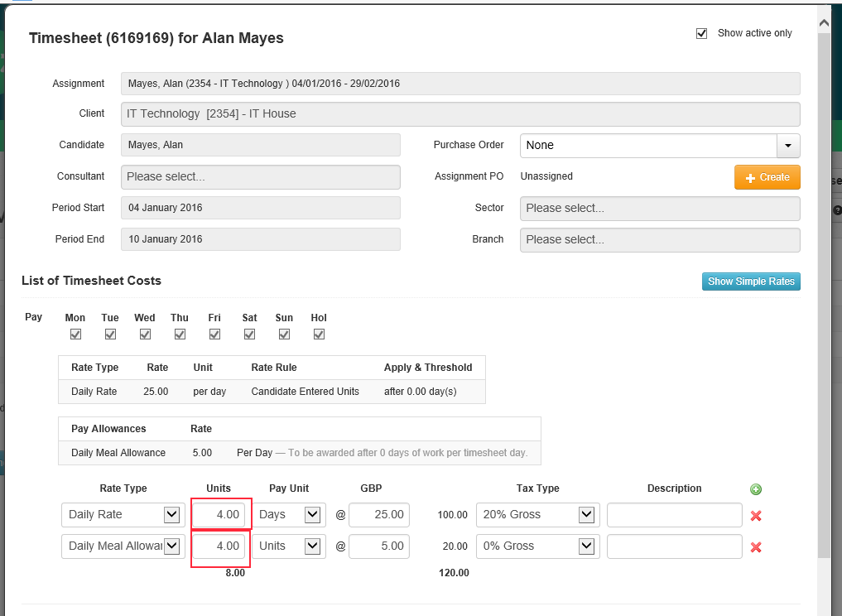This screenshot has height=616, width=842.
Task: Click the Candidate field Mayes, Alan
Action: point(261,145)
